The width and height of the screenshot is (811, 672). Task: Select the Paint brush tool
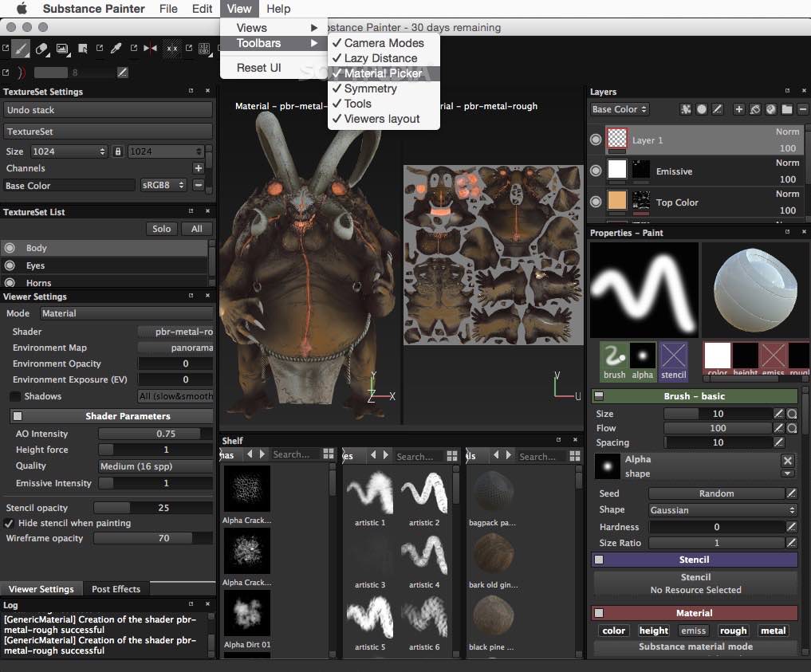21,49
